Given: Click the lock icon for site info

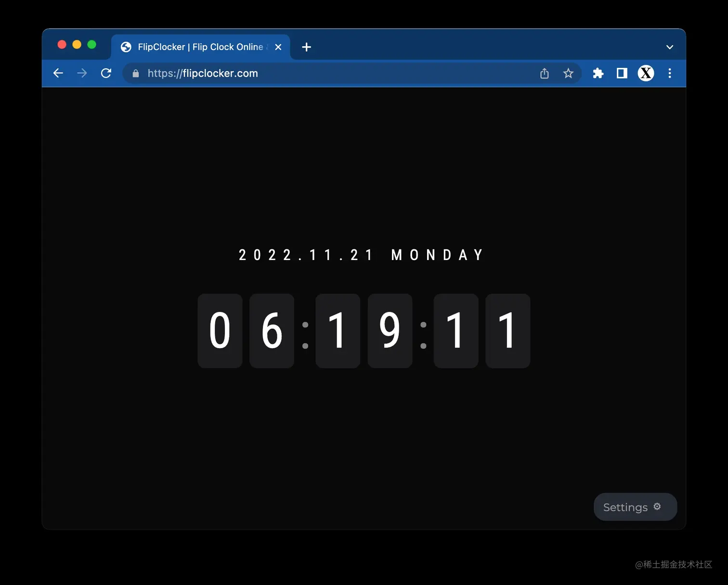Looking at the screenshot, I should [x=136, y=73].
